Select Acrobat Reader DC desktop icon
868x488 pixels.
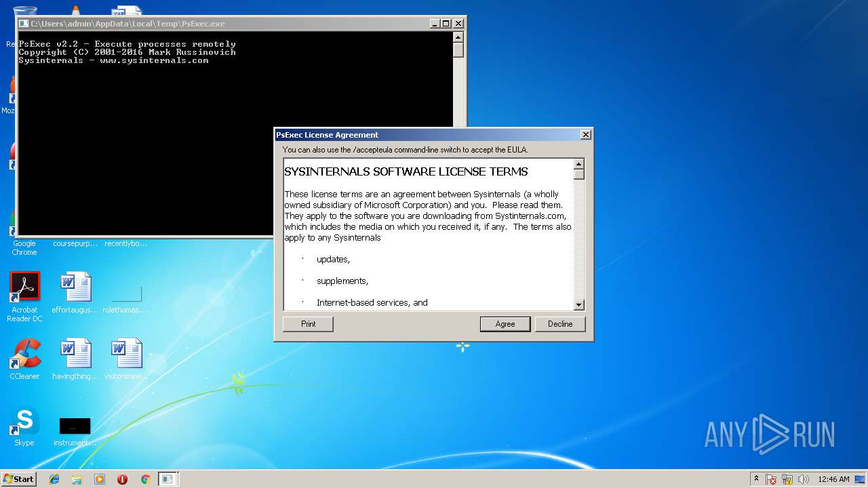[x=24, y=297]
